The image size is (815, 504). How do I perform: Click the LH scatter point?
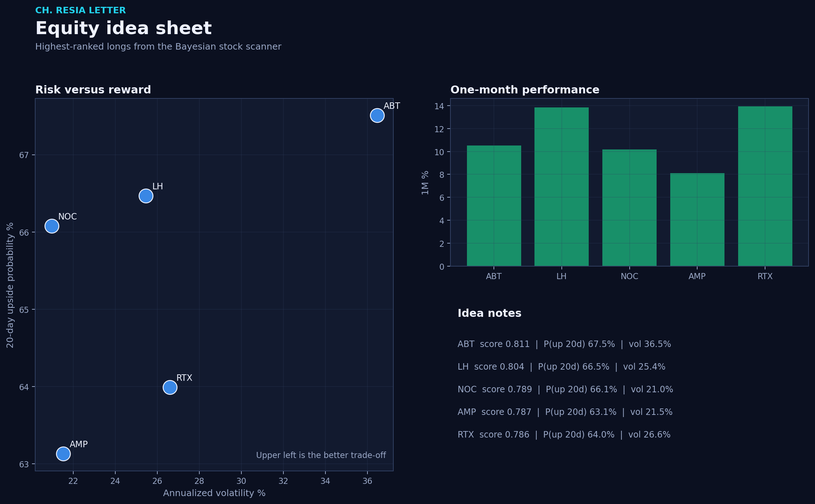pos(146,196)
